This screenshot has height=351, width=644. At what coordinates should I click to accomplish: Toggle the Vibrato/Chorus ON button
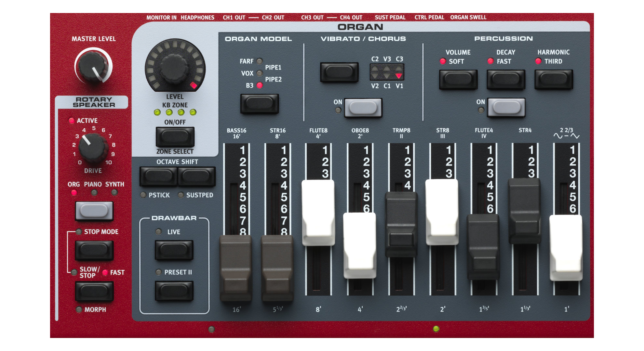coord(363,108)
